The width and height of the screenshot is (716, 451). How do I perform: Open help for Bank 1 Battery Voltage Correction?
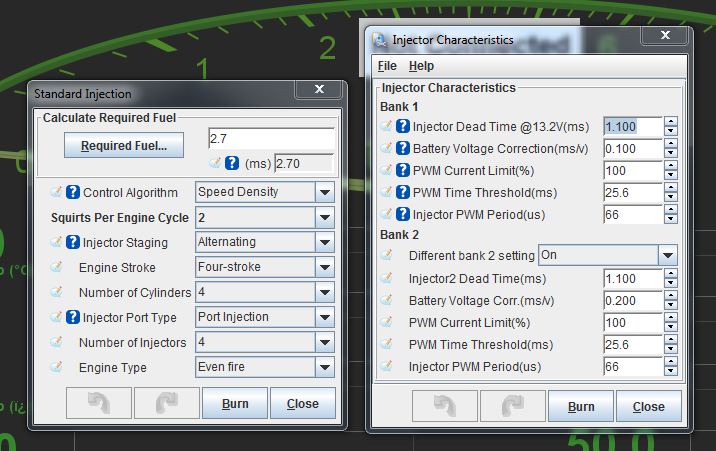(403, 148)
